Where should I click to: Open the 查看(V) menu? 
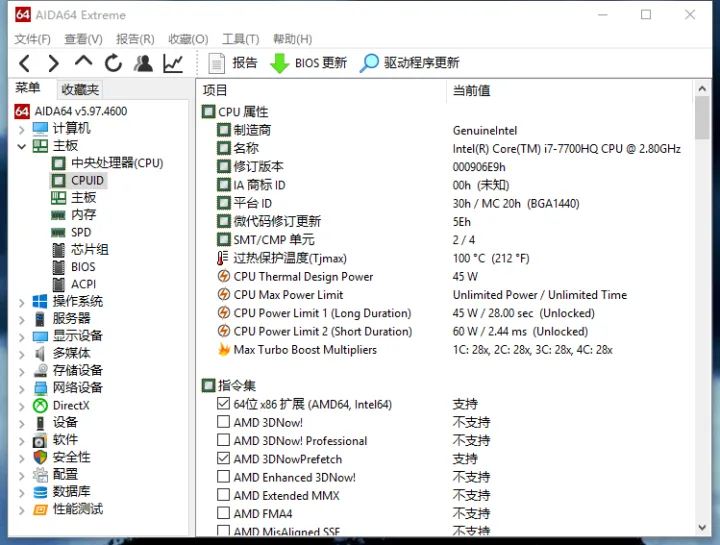point(83,39)
